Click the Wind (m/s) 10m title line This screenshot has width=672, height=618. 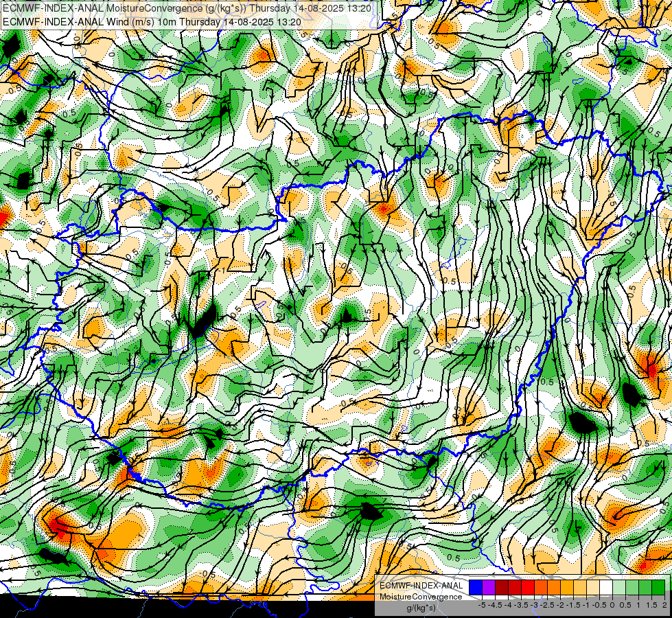pos(152,21)
